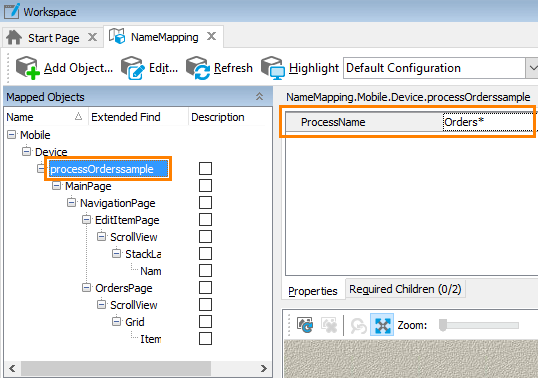The image size is (538, 378).
Task: Collapse the NavigationPage tree node
Action: (71, 202)
